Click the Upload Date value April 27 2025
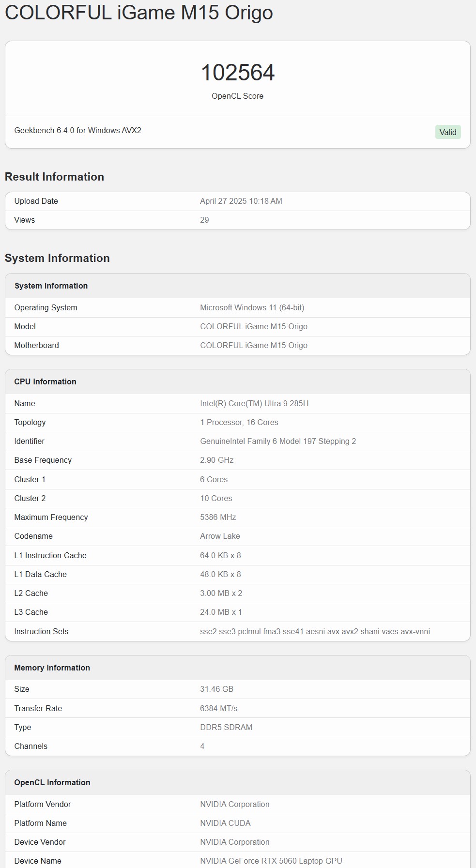 [x=241, y=201]
